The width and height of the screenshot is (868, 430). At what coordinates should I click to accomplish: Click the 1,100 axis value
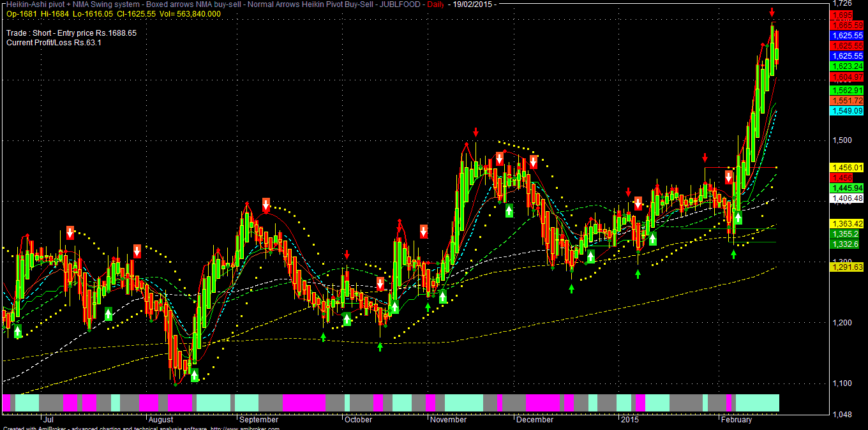(843, 383)
